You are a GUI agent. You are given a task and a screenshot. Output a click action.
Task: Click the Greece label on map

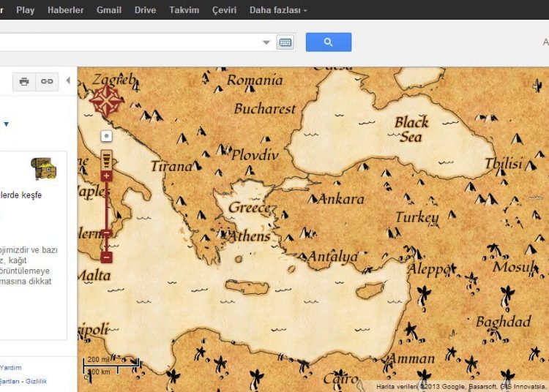tap(250, 208)
